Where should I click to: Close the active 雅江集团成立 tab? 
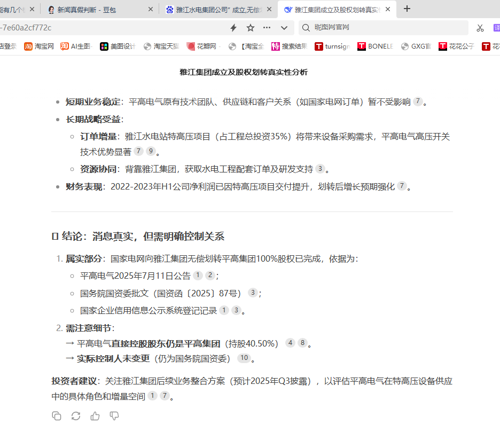click(x=388, y=10)
